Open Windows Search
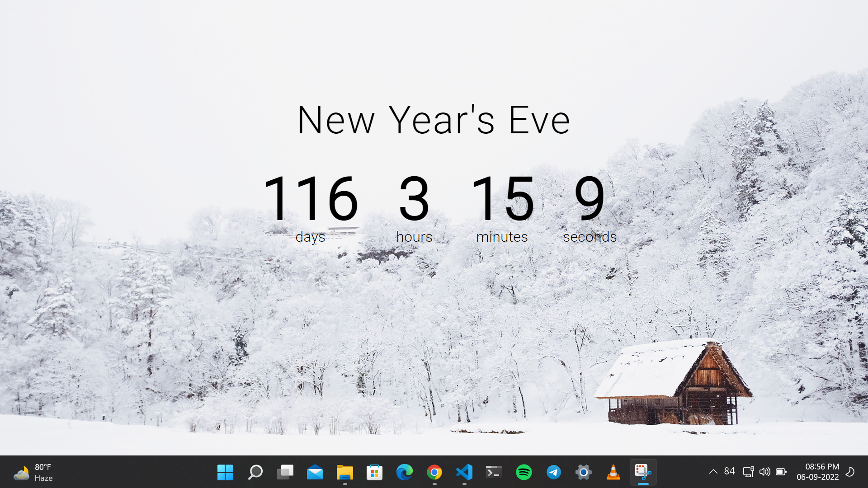Image resolution: width=868 pixels, height=488 pixels. (255, 473)
